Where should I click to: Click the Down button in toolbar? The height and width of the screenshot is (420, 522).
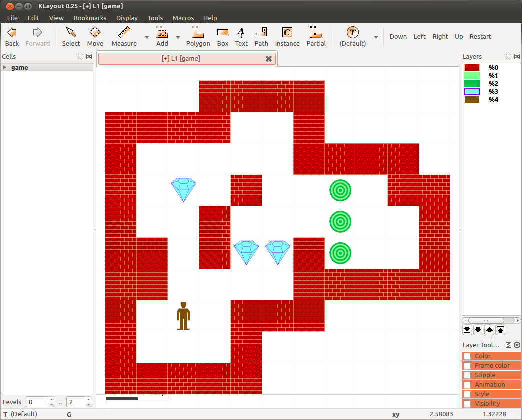click(398, 36)
